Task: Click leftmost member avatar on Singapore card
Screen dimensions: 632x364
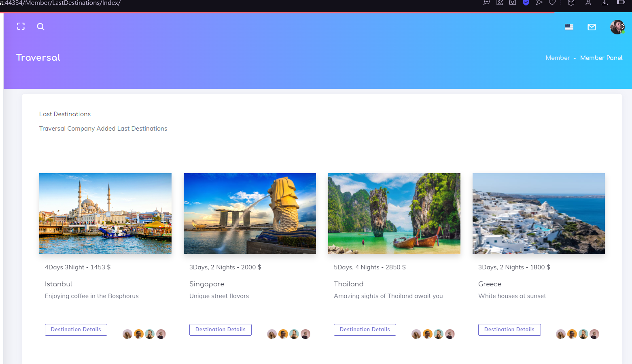Action: click(272, 334)
